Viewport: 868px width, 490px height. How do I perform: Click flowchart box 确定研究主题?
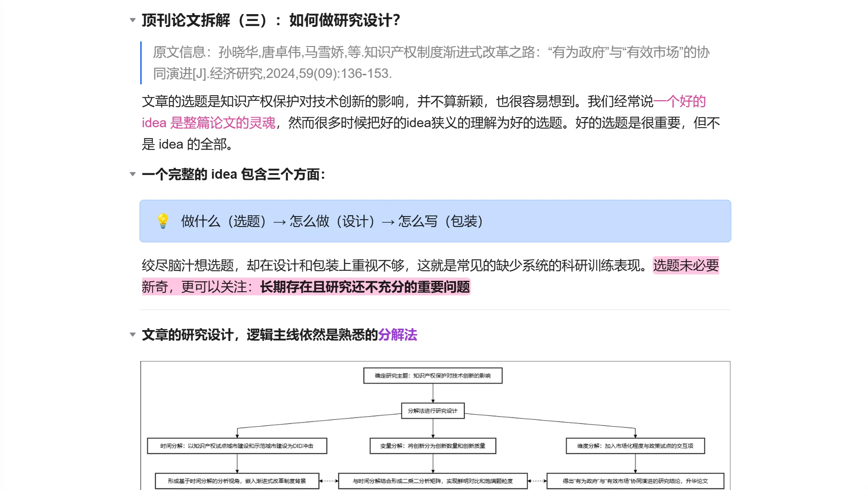pyautogui.click(x=433, y=376)
